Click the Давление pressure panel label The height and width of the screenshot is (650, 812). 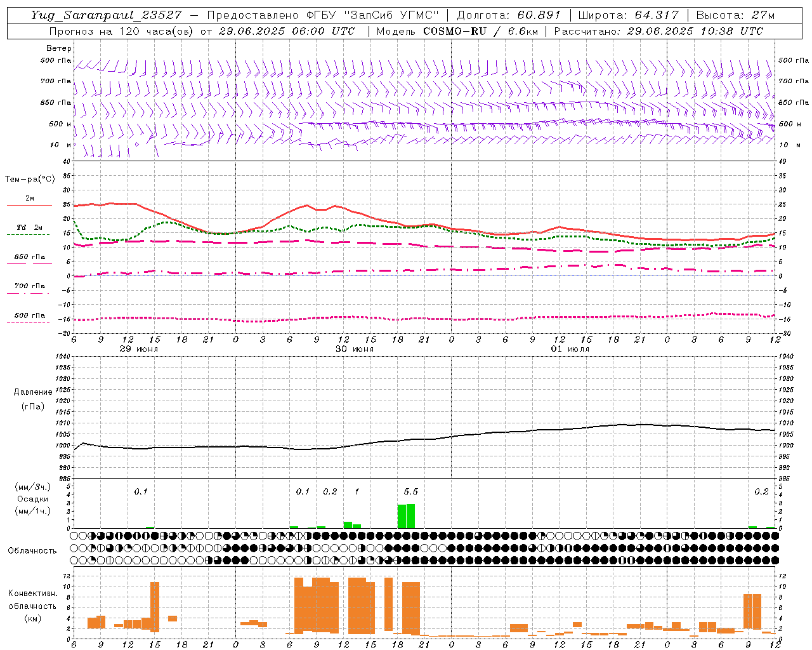(x=33, y=392)
